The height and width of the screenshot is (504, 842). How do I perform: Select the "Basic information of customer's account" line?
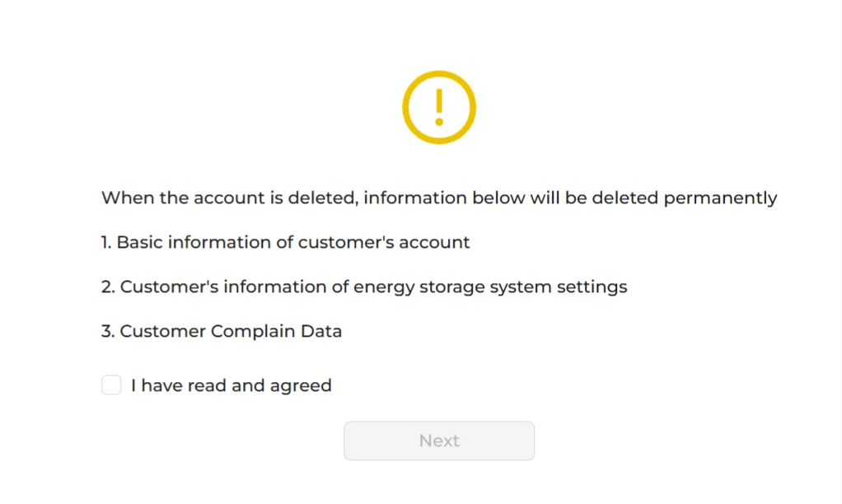[286, 243]
